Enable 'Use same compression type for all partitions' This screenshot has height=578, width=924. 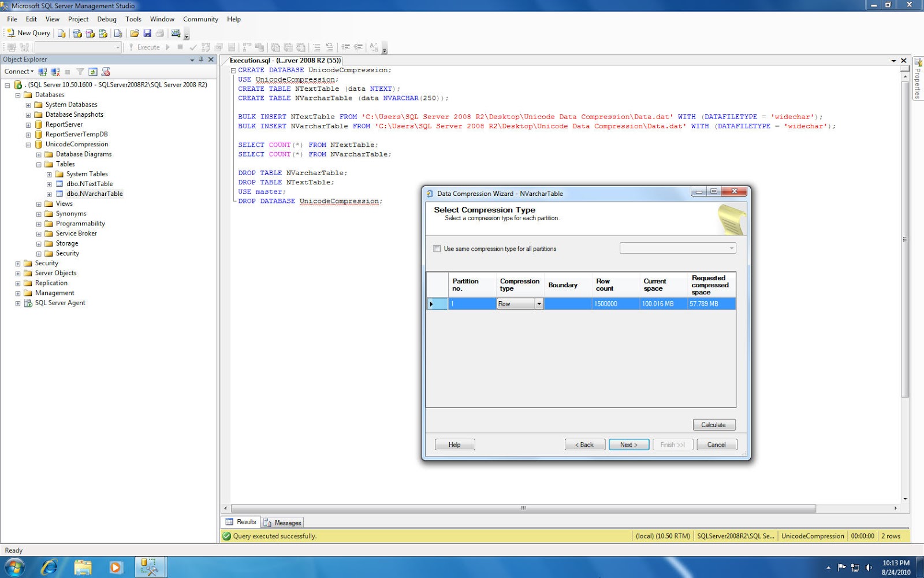pyautogui.click(x=437, y=249)
